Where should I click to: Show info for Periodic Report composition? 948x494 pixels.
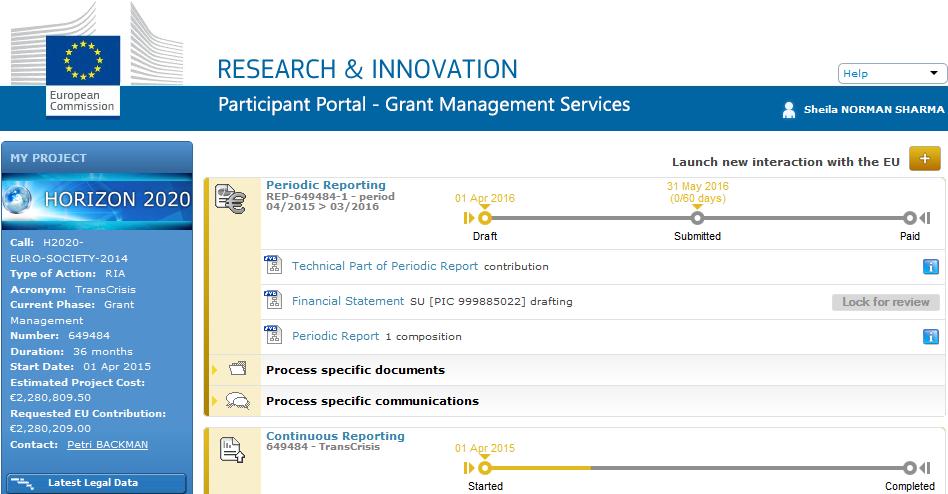click(930, 336)
